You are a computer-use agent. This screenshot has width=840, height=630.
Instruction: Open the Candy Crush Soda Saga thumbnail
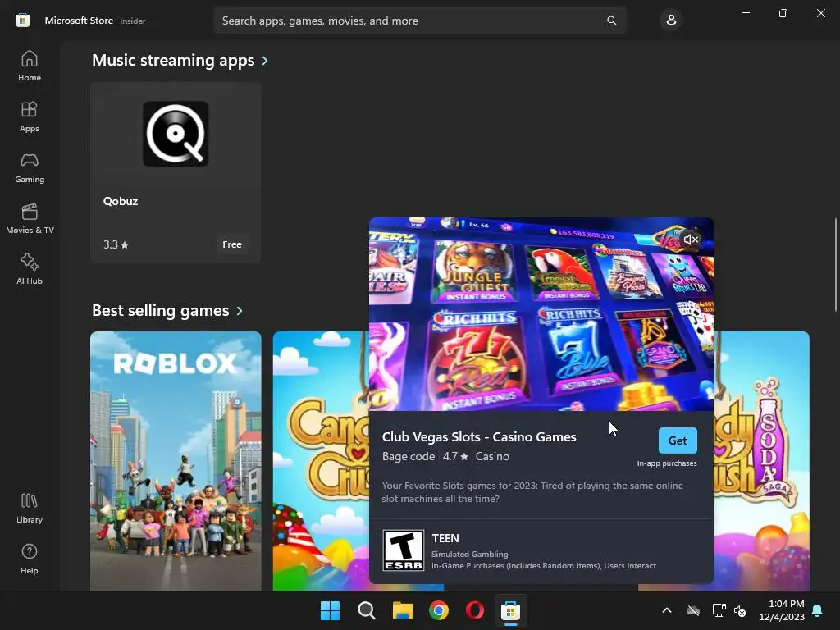pyautogui.click(x=761, y=461)
